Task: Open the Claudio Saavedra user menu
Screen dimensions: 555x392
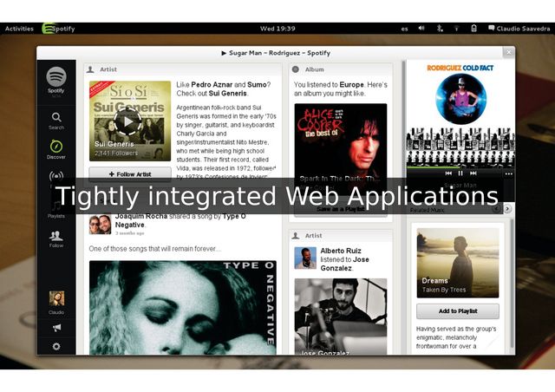Action: coord(517,29)
